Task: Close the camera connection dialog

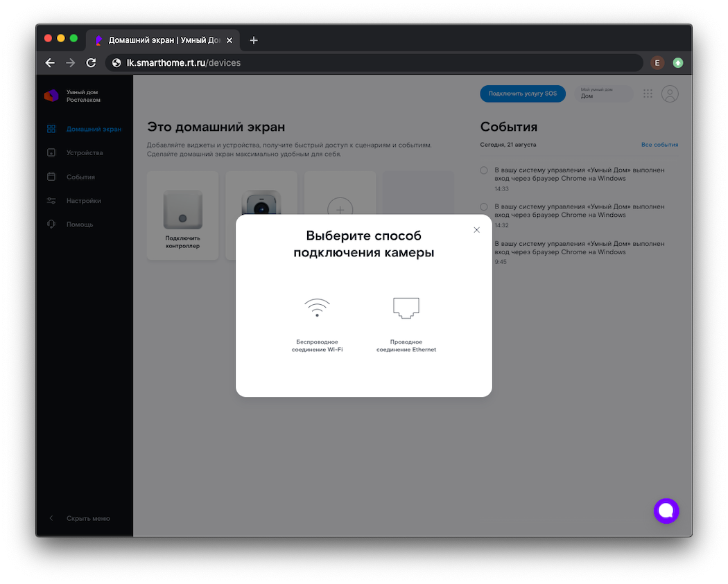Action: coord(476,230)
